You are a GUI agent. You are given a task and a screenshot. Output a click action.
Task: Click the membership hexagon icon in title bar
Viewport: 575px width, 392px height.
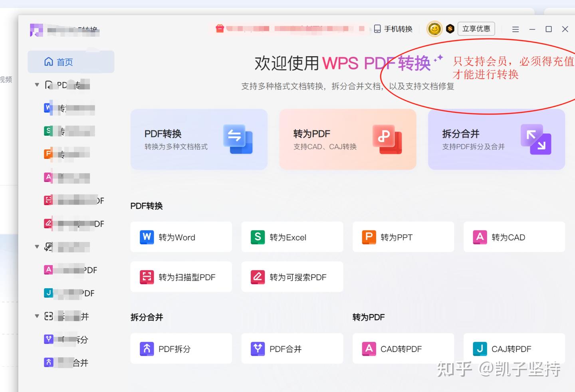tap(450, 29)
